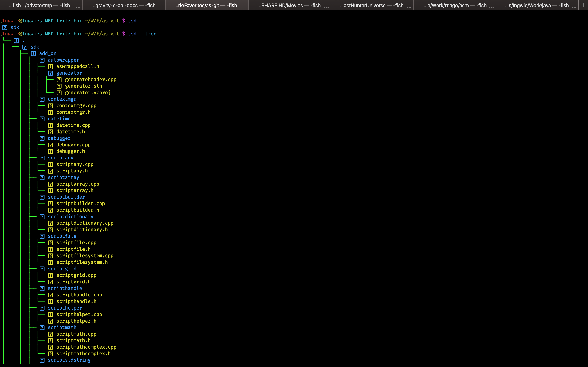The width and height of the screenshot is (588, 367).
Task: Click the file icon beside generateheader.cpp
Action: [x=60, y=79]
